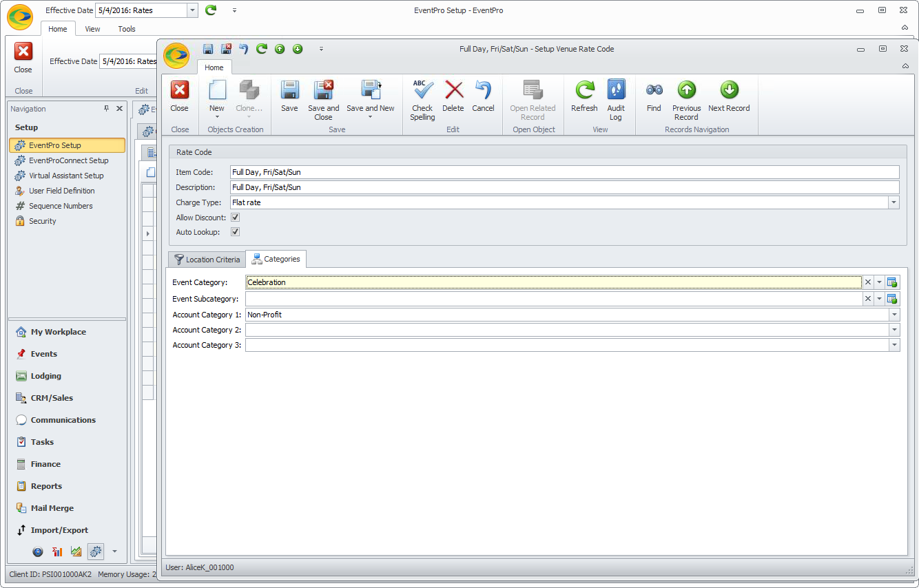Switch to Location Criteria tab
This screenshot has width=919, height=588.
click(207, 260)
